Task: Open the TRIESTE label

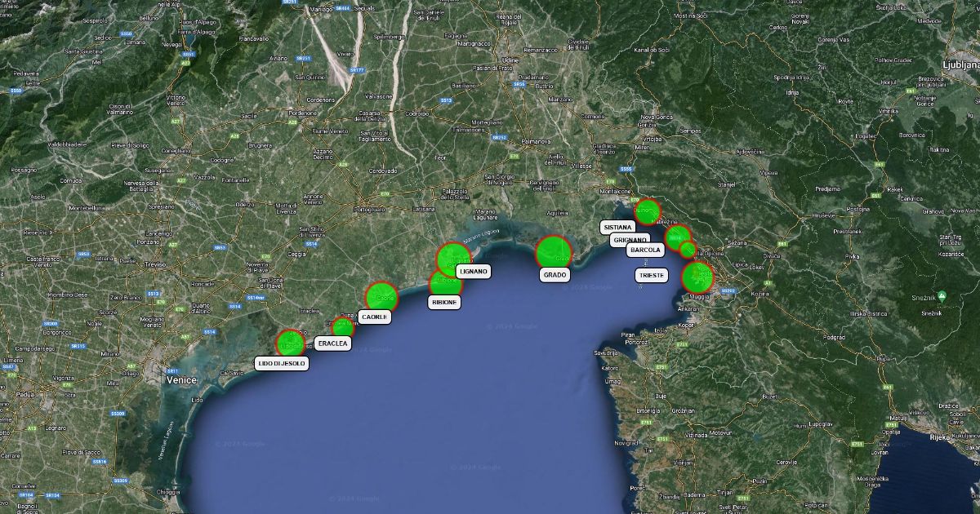Action: click(652, 276)
